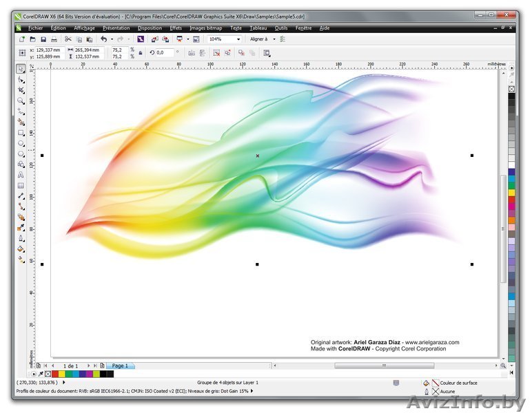Mirror the selection horizontally

(192, 53)
